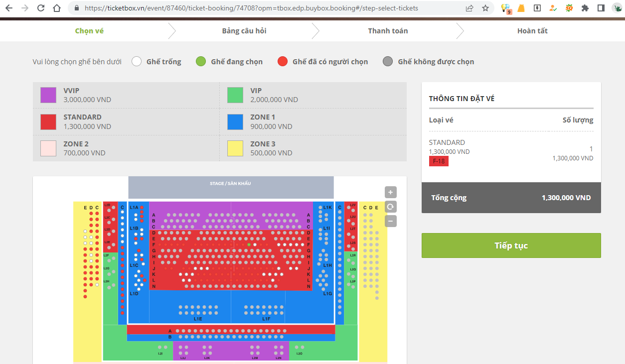Click the 'L1E' section label on map
This screenshot has width=625, height=364.
click(198, 319)
